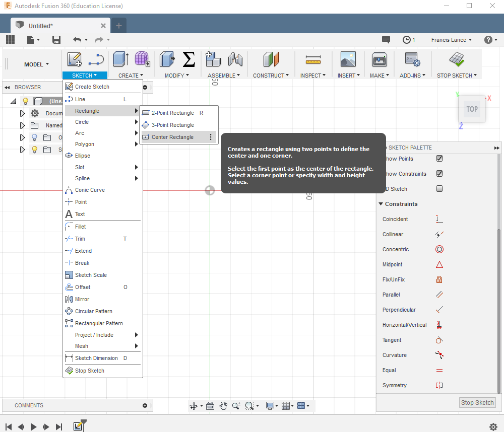Viewport: 504px width, 432px height.
Task: Click the Measure ruler icon in Inspect
Action: [x=313, y=59]
